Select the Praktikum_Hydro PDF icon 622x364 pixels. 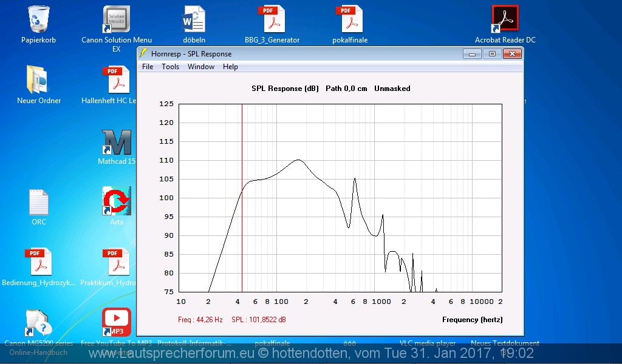point(116,262)
